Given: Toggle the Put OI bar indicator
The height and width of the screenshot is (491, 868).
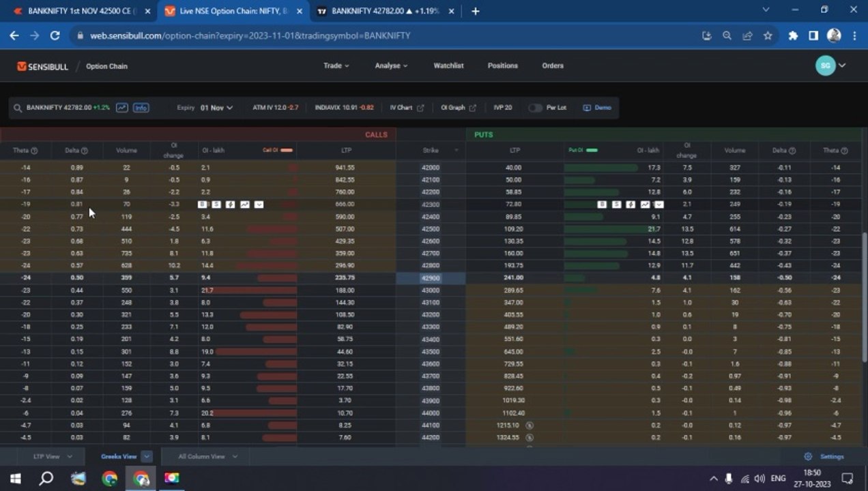Looking at the screenshot, I should [x=592, y=150].
